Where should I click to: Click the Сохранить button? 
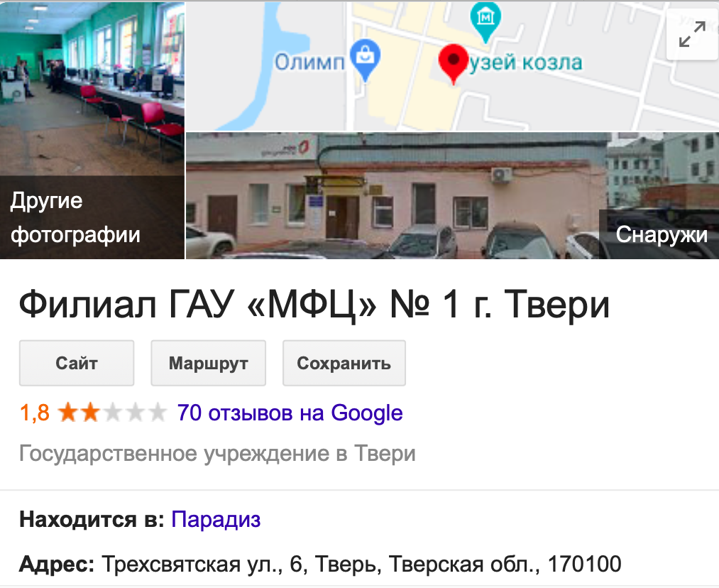pyautogui.click(x=344, y=363)
